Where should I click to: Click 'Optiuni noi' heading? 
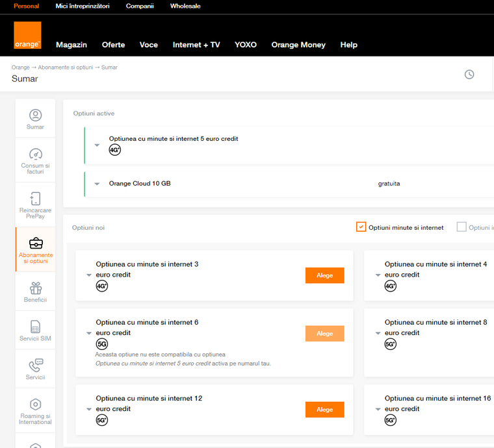88,227
